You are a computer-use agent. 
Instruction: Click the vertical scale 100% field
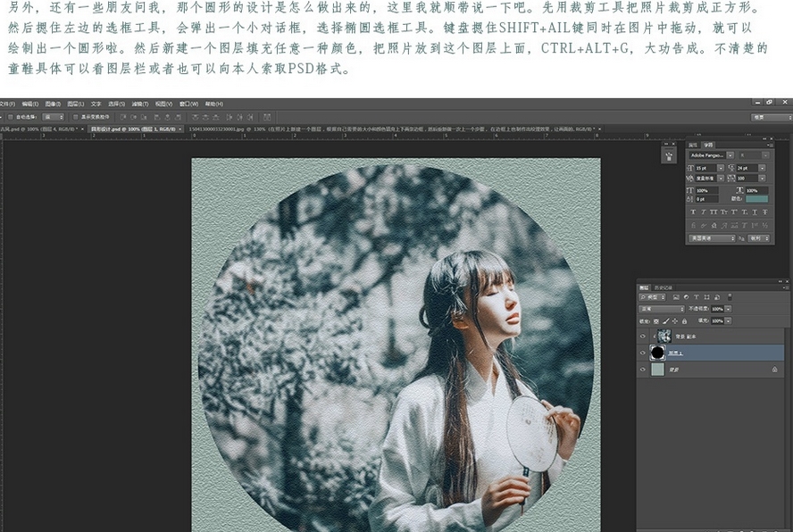tap(707, 191)
